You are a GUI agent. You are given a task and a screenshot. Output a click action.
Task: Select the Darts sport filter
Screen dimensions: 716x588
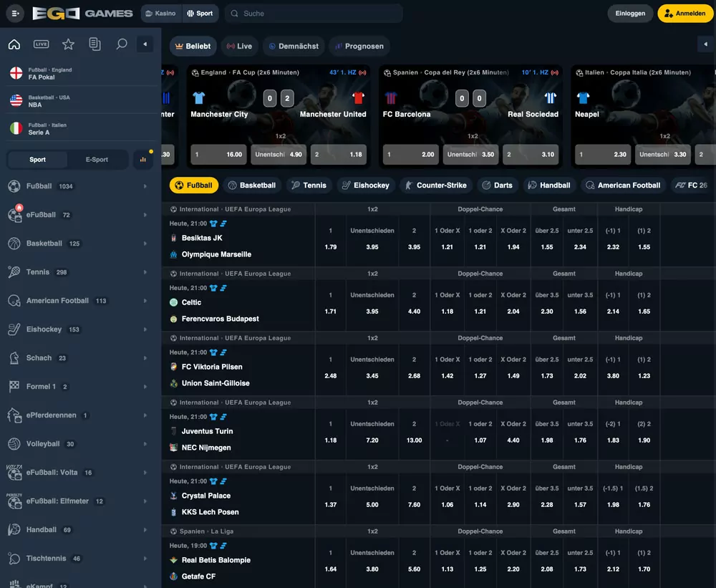tap(498, 185)
